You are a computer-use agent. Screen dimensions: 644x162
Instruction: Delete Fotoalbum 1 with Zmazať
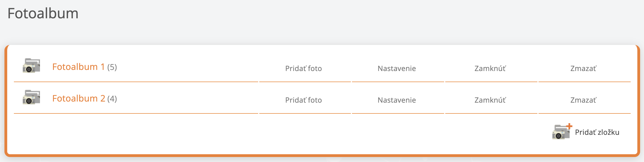(x=583, y=69)
